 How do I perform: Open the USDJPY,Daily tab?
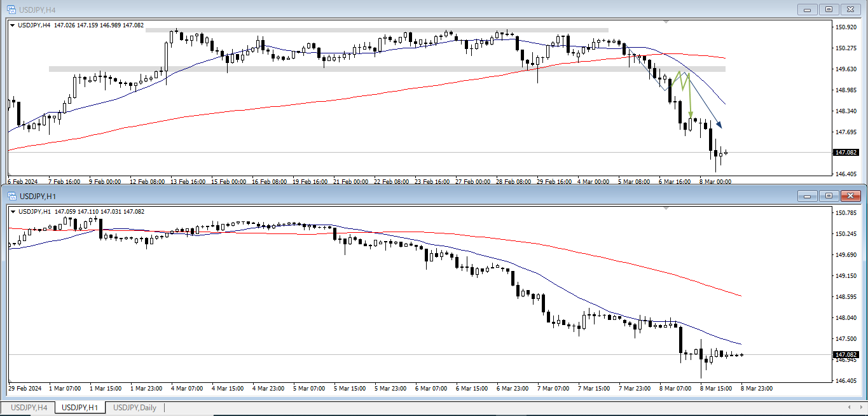[134, 408]
